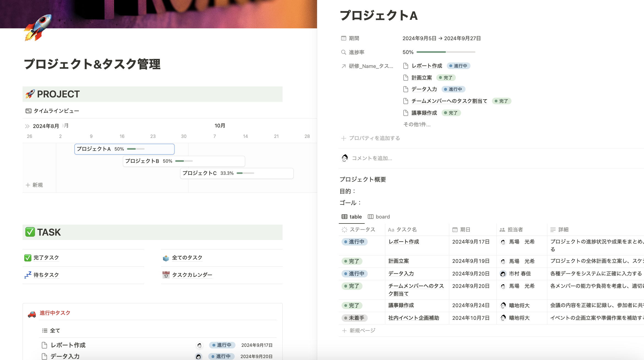Click the 未着手 status tag in table

point(354,318)
